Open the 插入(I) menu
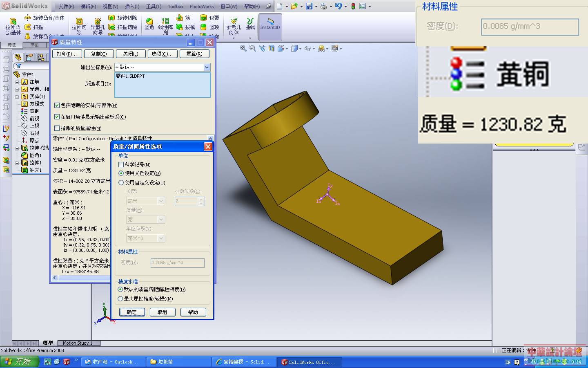 131,7
